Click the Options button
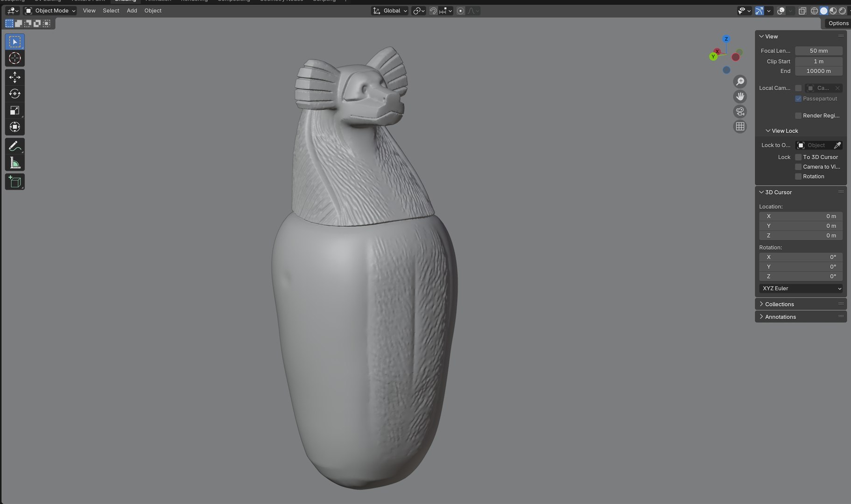Viewport: 851px width, 504px height. 838,23
